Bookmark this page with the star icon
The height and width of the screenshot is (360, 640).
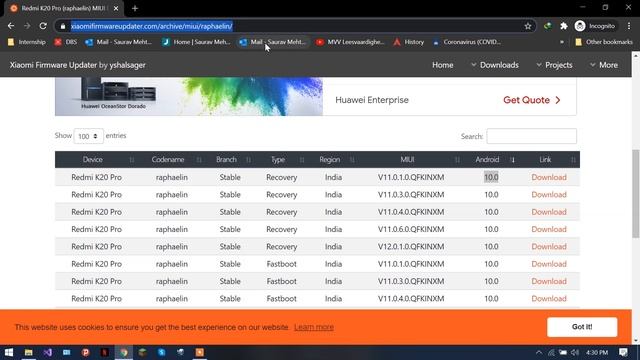(528, 26)
